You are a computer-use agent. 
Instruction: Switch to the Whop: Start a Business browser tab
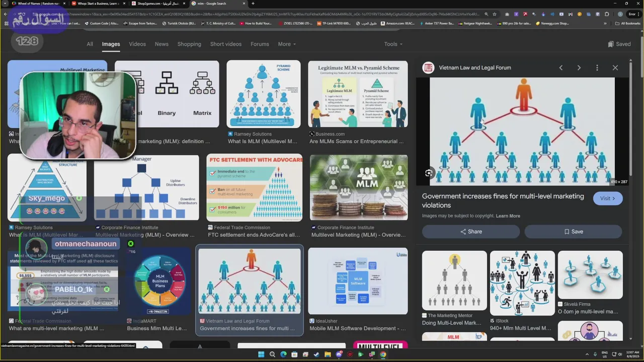[96, 4]
